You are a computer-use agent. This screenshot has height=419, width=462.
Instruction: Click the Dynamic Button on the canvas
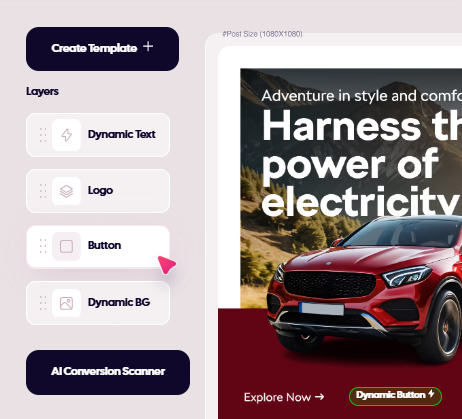(395, 396)
